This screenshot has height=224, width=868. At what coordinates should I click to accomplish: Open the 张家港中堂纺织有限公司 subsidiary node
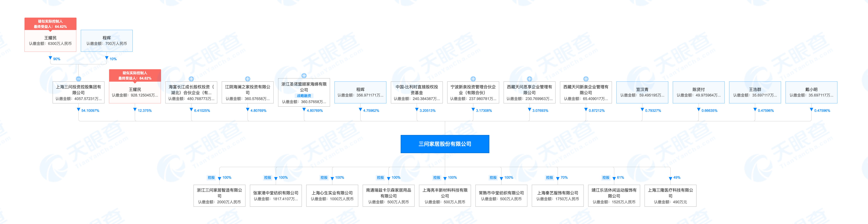pyautogui.click(x=276, y=196)
